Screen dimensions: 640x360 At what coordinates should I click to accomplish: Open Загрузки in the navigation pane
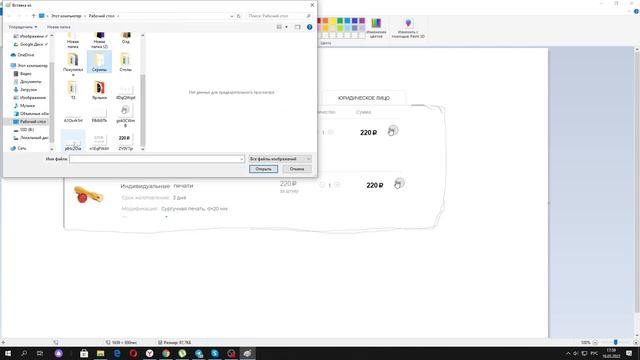pos(25,89)
